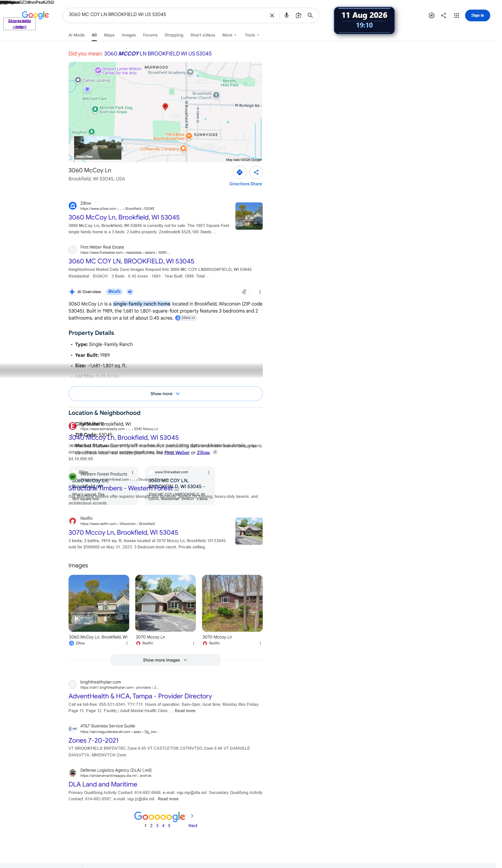The height and width of the screenshot is (868, 502).
Task: Switch to the Shopping tab
Action: pos(174,35)
